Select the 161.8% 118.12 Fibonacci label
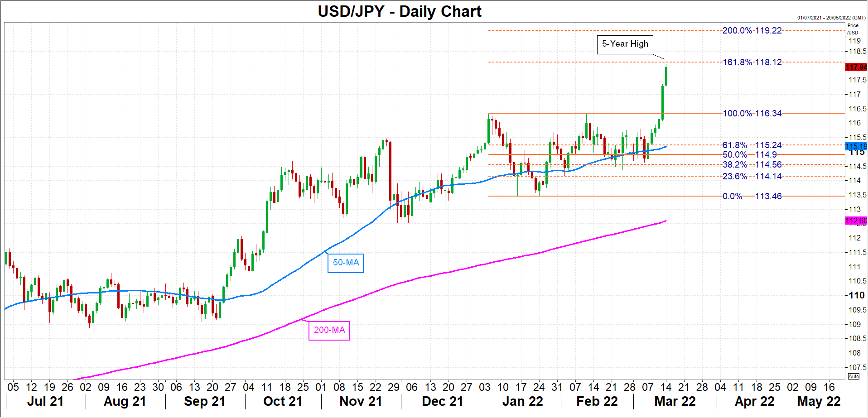 pos(752,62)
